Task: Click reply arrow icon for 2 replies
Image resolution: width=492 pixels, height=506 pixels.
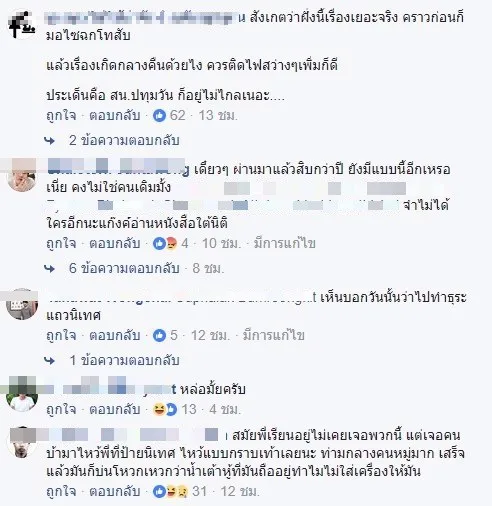Action: (50, 141)
